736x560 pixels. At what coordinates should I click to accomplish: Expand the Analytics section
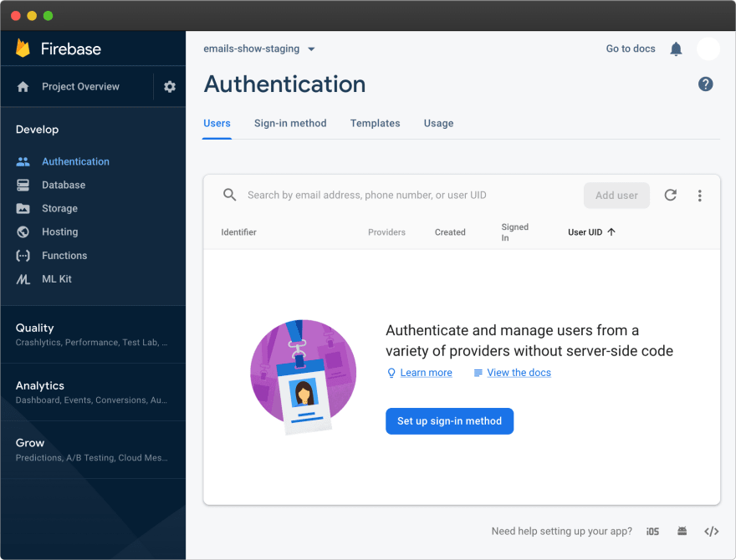[x=93, y=392]
